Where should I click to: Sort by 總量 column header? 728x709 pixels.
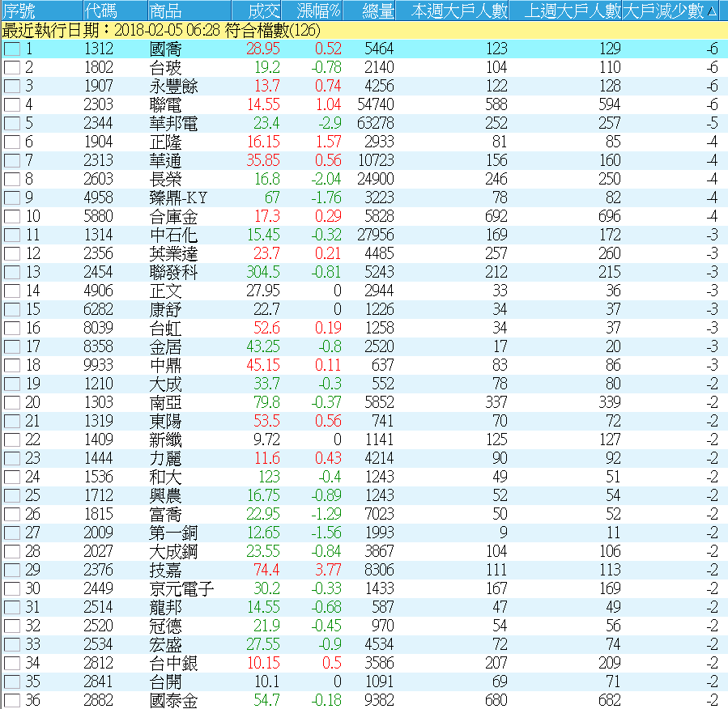369,11
